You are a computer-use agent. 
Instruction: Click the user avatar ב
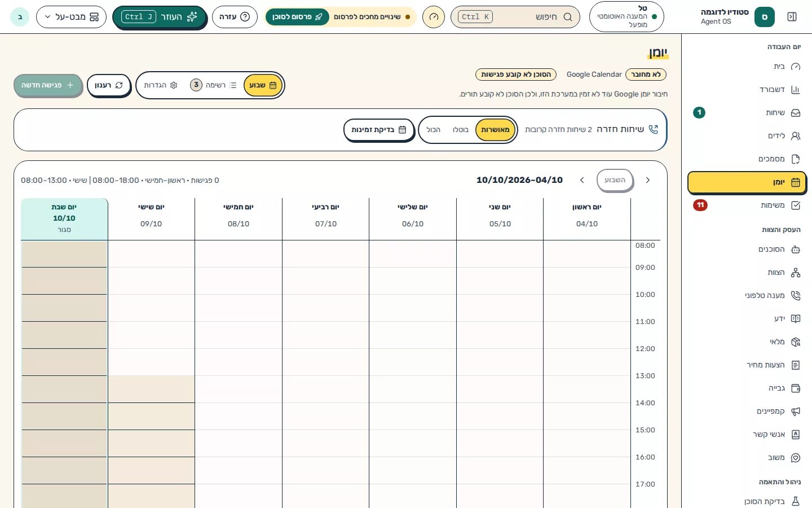click(x=20, y=17)
